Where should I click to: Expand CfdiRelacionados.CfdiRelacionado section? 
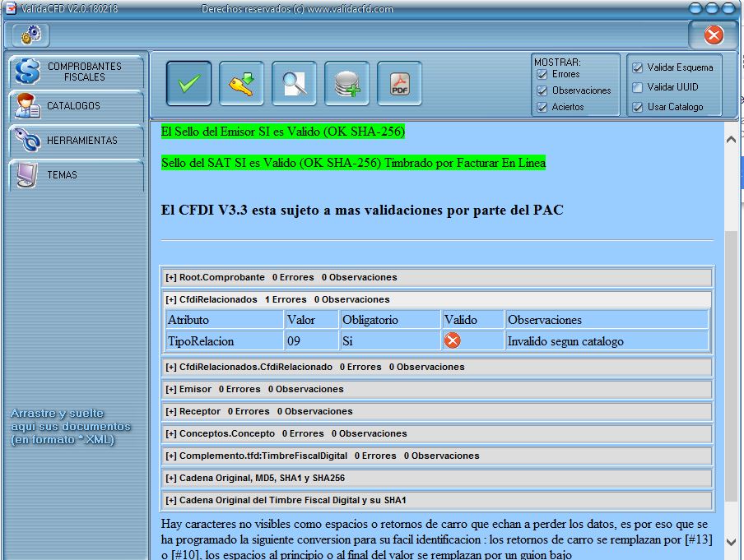tap(436, 367)
